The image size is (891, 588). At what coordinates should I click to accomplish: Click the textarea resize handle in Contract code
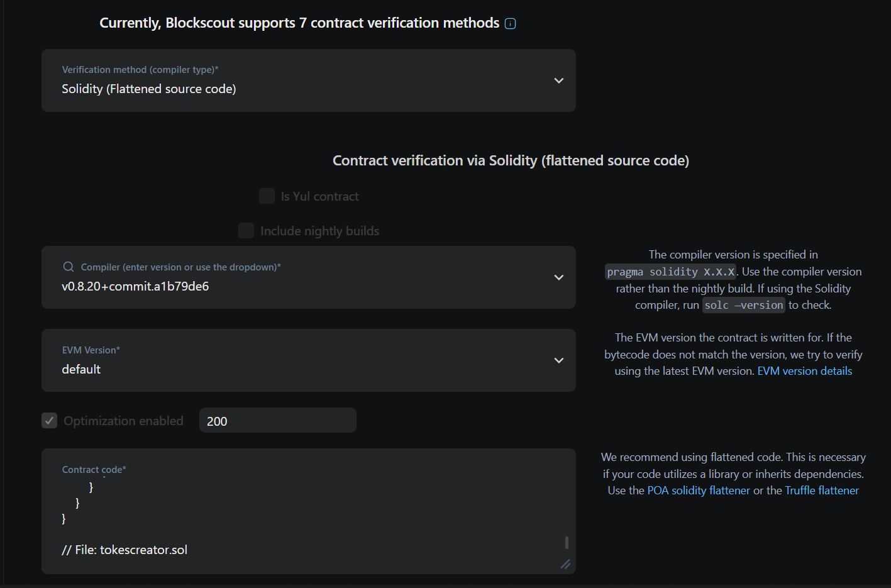pyautogui.click(x=565, y=564)
